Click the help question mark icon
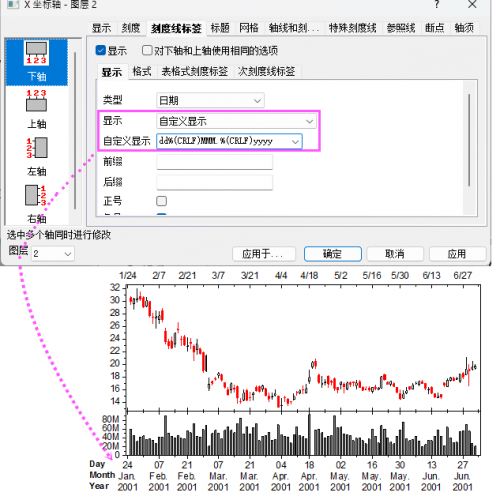 (436, 4)
